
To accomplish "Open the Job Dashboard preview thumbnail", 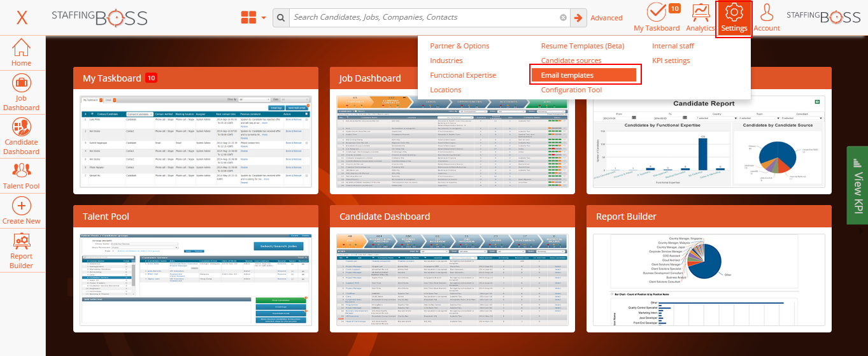I will pos(452,141).
